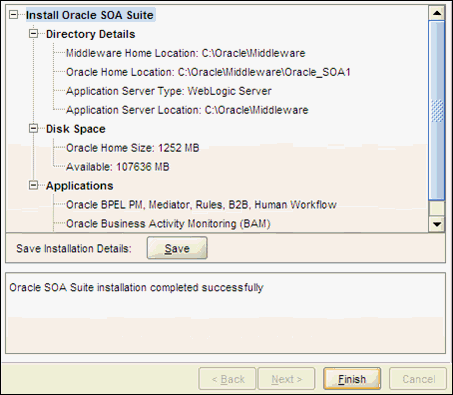
Task: Select the Oracle Business Activity Monitoring (BAM) row
Action: [168, 224]
